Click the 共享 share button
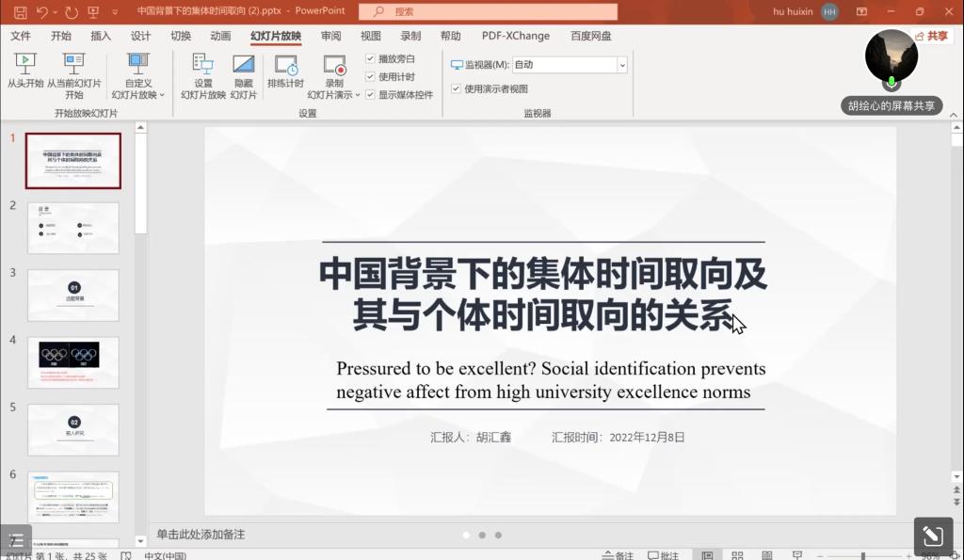Image resolution: width=964 pixels, height=560 pixels. tap(931, 36)
